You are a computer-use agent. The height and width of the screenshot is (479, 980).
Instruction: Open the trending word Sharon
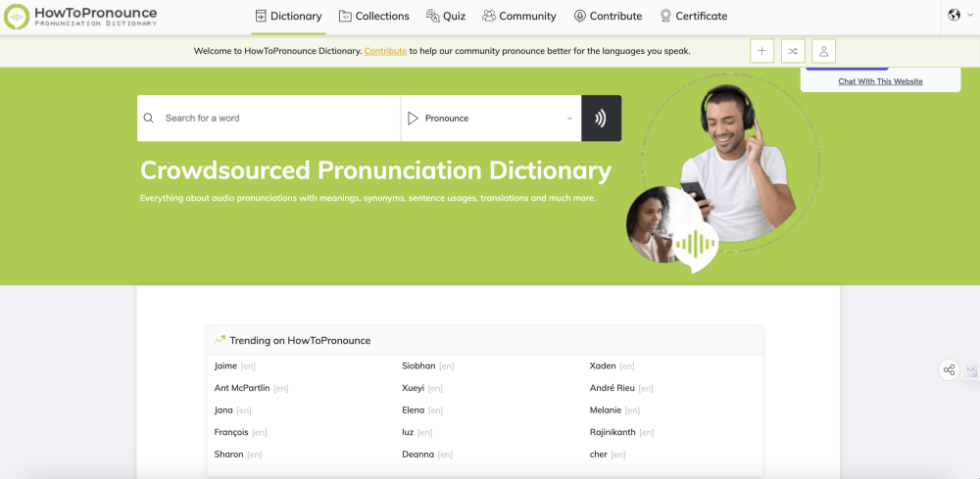tap(228, 454)
